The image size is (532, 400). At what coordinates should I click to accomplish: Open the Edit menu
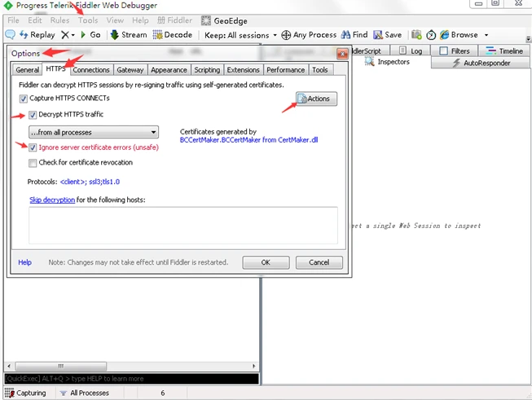click(x=34, y=20)
